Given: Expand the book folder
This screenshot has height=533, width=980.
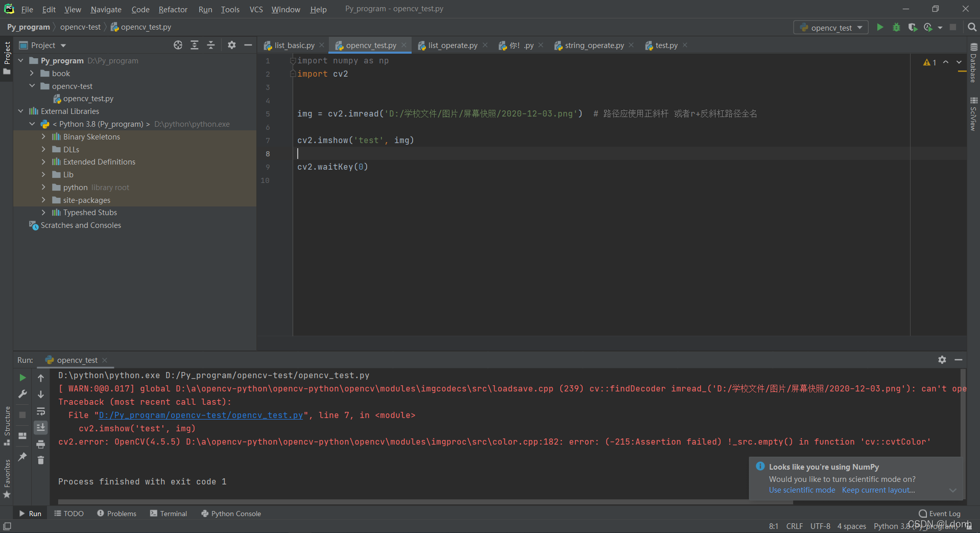Looking at the screenshot, I should click(32, 73).
